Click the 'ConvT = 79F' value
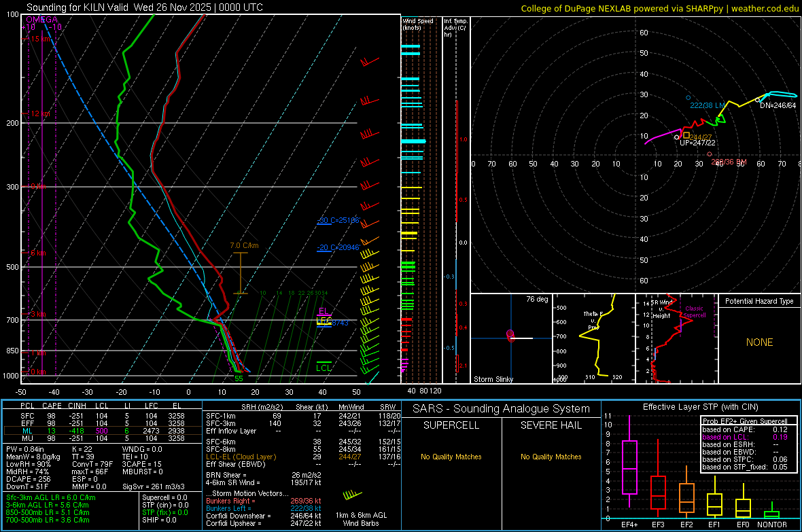Viewport: 802px width, 532px height. 92,464
